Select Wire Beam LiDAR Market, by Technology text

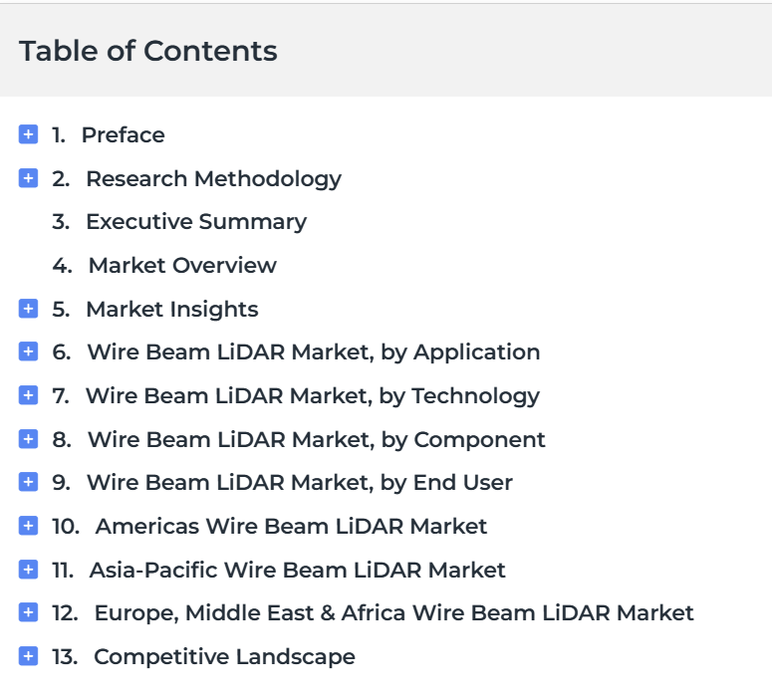tap(313, 396)
